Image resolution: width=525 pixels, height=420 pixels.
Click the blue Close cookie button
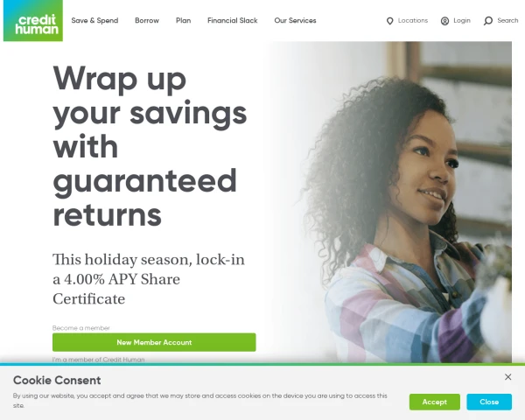489,402
